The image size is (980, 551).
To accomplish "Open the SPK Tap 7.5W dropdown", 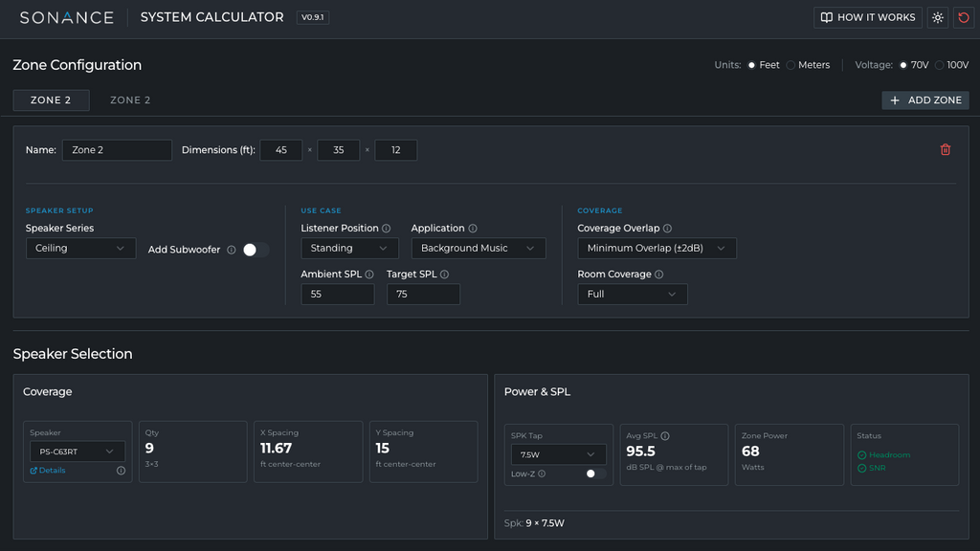I will click(x=558, y=454).
